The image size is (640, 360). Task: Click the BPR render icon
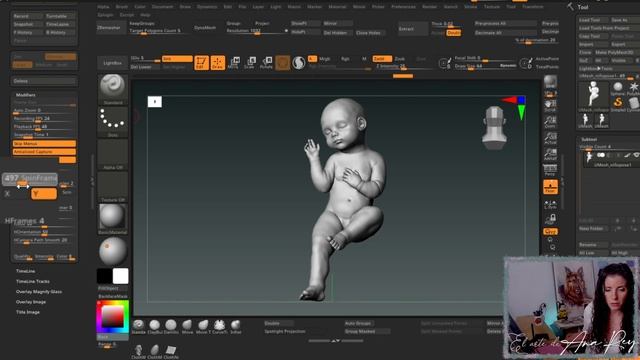pos(550,82)
